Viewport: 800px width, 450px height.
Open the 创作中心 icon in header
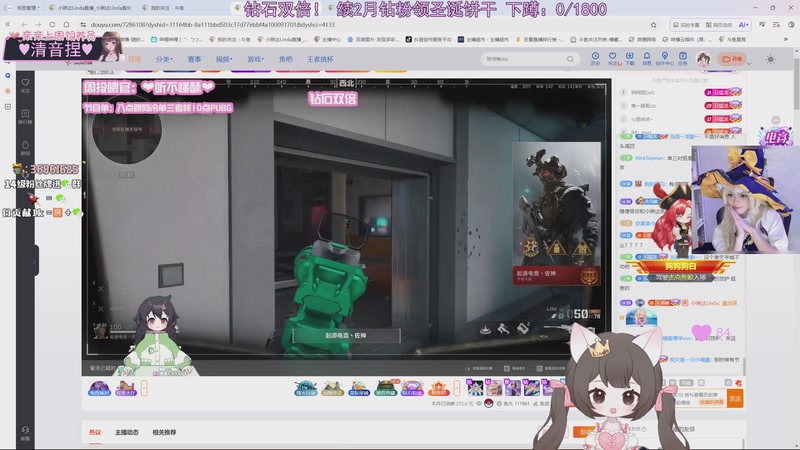(x=664, y=58)
